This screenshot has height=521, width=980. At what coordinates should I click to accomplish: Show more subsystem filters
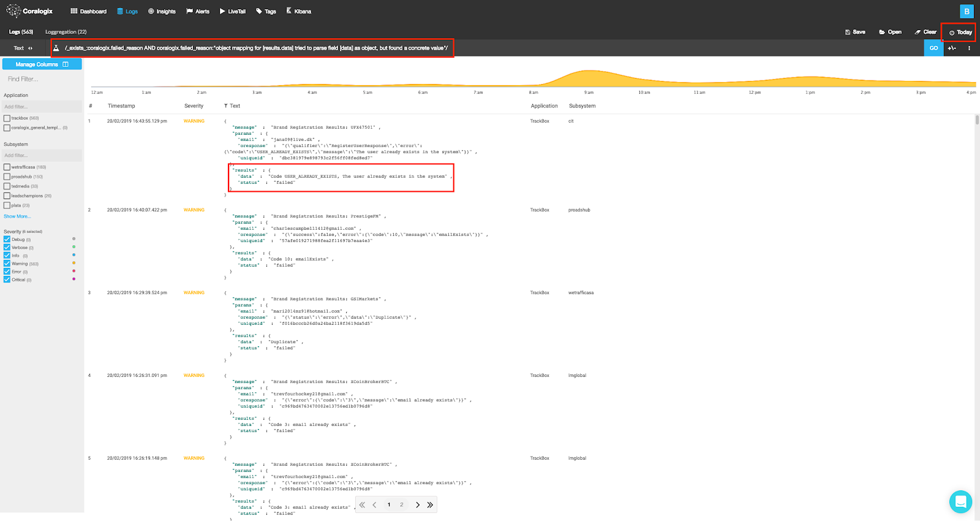coord(17,216)
